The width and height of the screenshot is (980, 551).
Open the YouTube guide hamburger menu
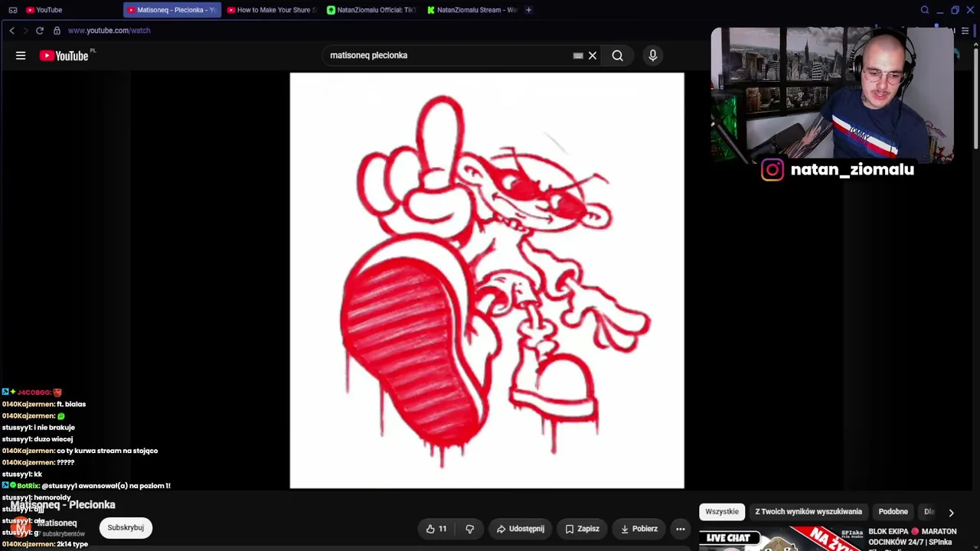point(21,55)
